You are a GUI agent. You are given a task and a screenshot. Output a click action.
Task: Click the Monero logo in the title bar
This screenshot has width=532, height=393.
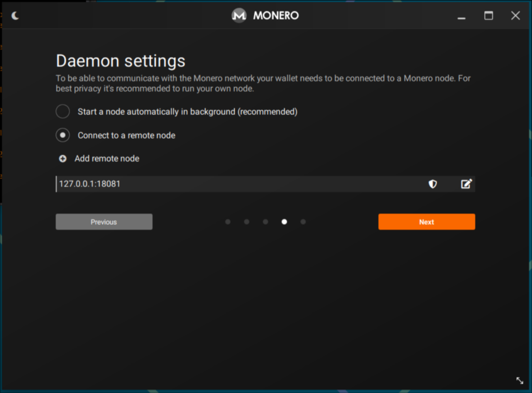point(238,16)
